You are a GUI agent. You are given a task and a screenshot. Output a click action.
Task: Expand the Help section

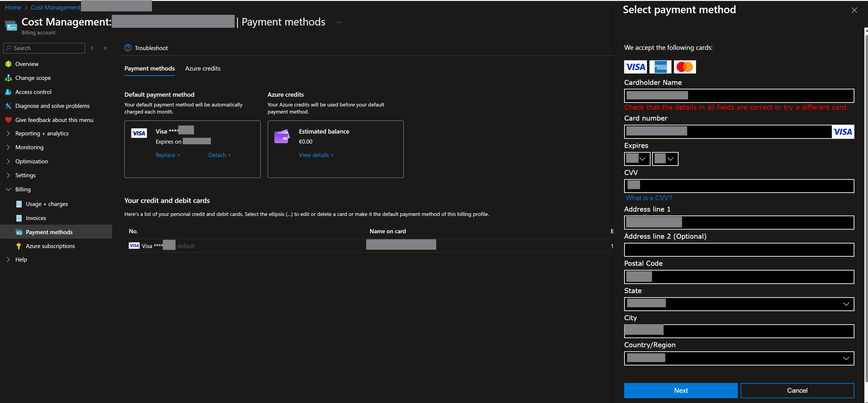(8, 259)
